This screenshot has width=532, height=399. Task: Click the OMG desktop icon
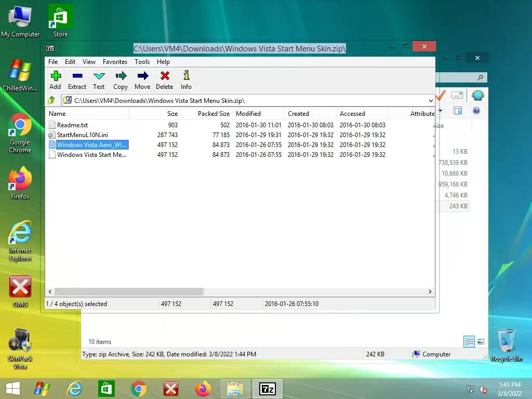pyautogui.click(x=20, y=291)
